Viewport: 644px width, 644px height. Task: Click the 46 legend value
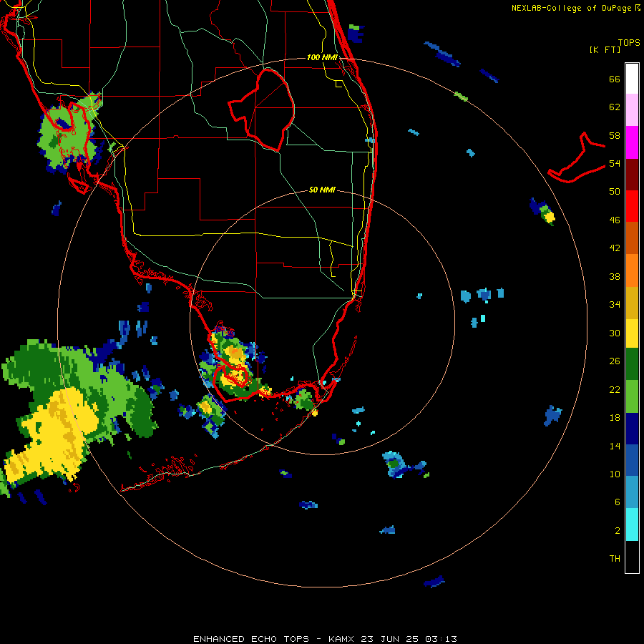[x=615, y=220]
